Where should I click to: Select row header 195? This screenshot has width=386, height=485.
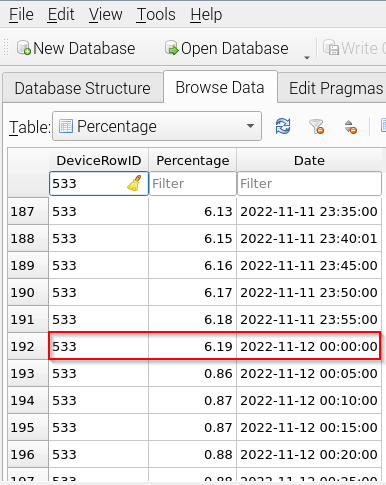pyautogui.click(x=28, y=427)
